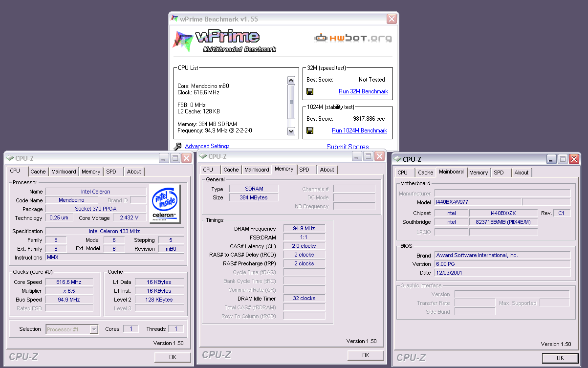Close the left CPU-Z window

tap(186, 158)
